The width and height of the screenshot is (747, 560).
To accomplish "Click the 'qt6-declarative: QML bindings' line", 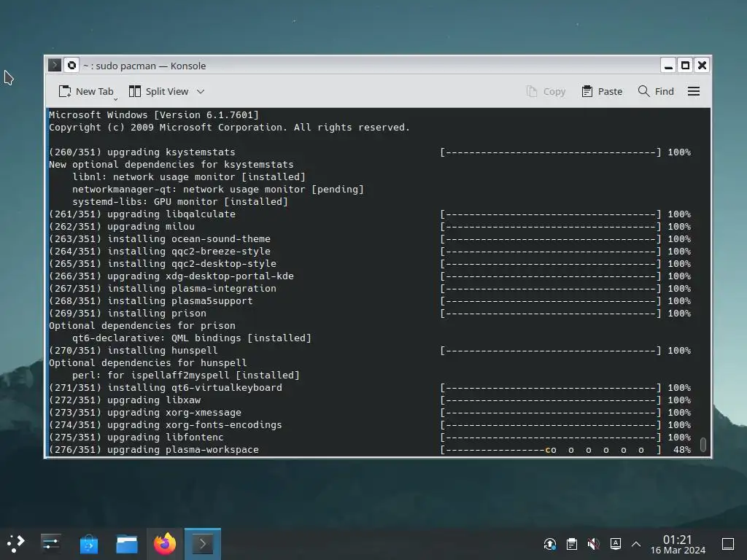I will pos(192,338).
